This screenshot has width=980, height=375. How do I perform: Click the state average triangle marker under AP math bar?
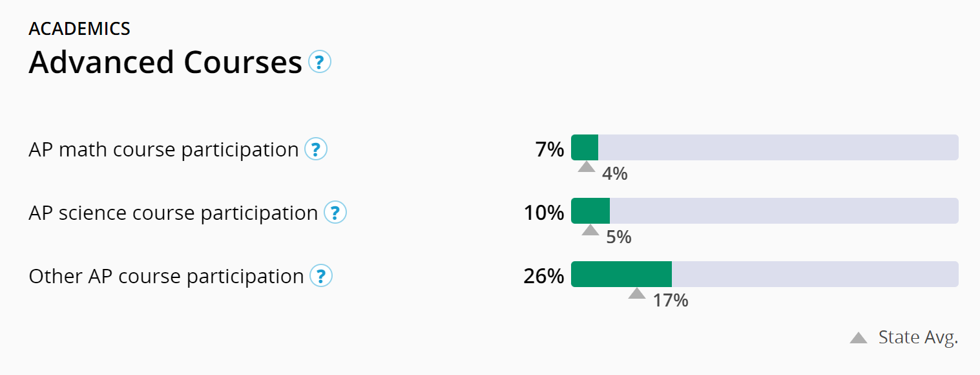pos(586,167)
